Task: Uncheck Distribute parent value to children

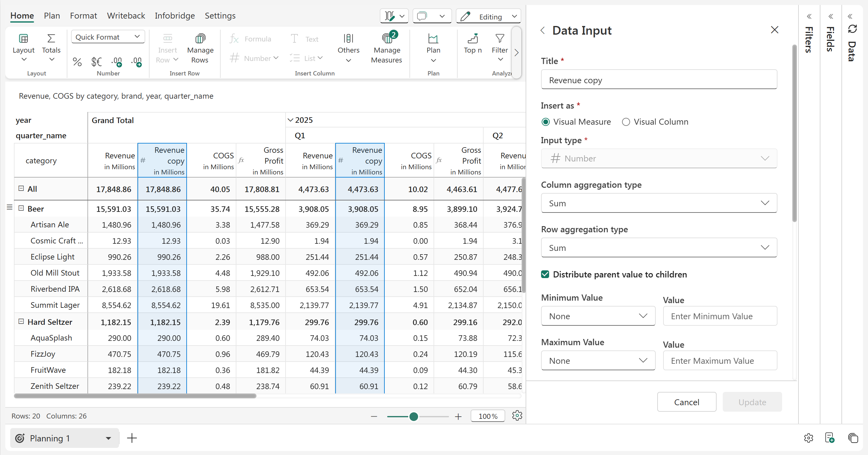Action: (545, 274)
